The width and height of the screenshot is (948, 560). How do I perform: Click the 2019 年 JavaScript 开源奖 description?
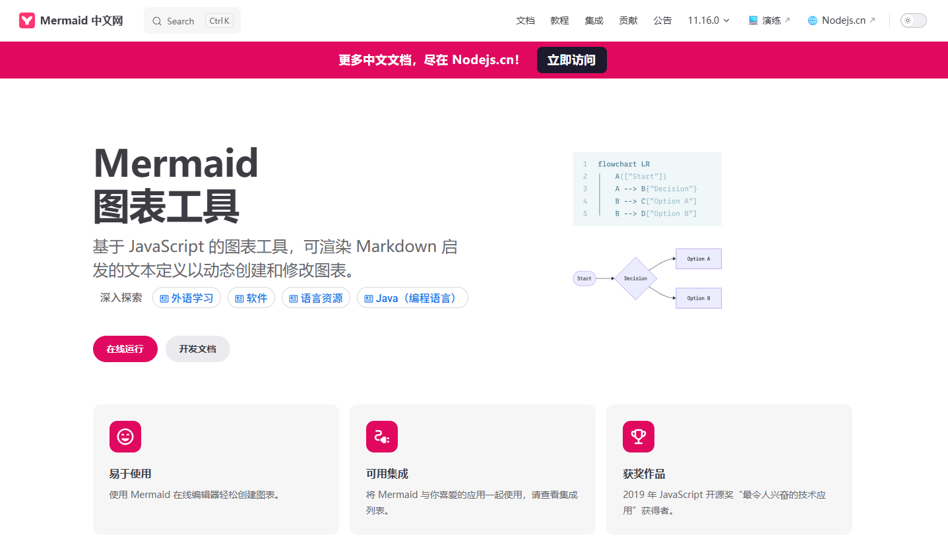pos(724,503)
